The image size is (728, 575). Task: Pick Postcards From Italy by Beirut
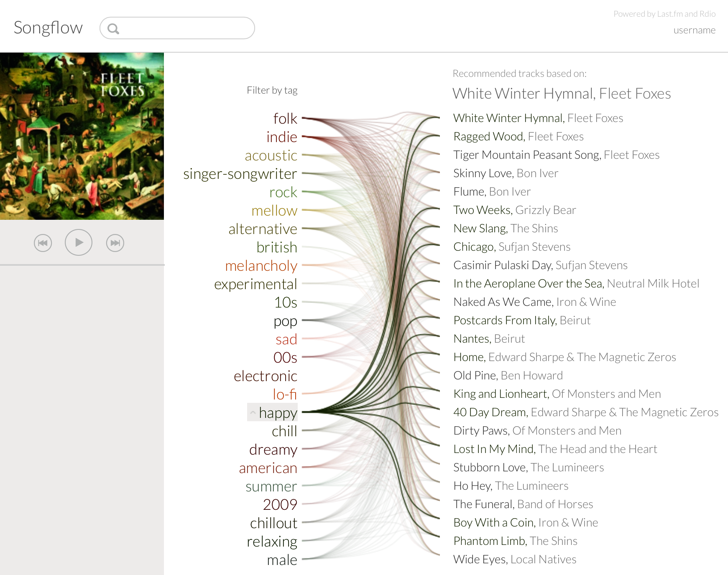coord(522,321)
